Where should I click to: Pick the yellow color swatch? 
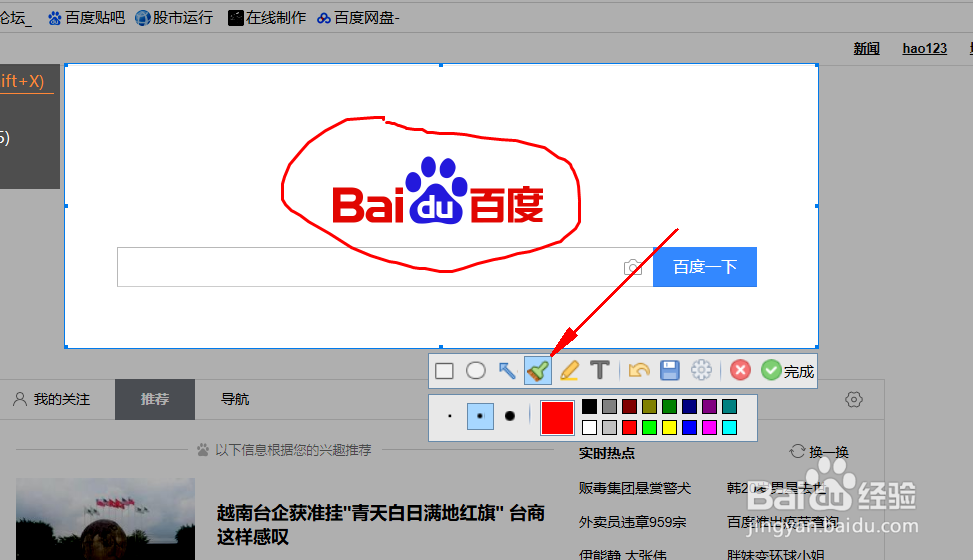click(669, 427)
